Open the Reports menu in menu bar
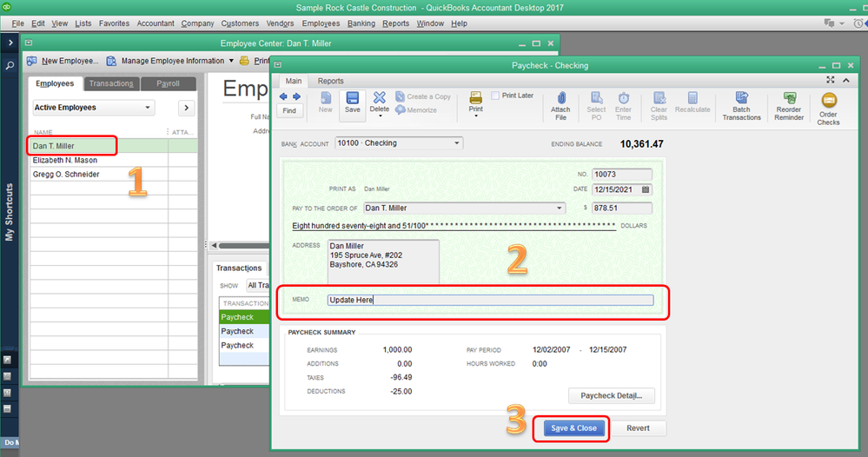The image size is (868, 457). click(x=395, y=23)
